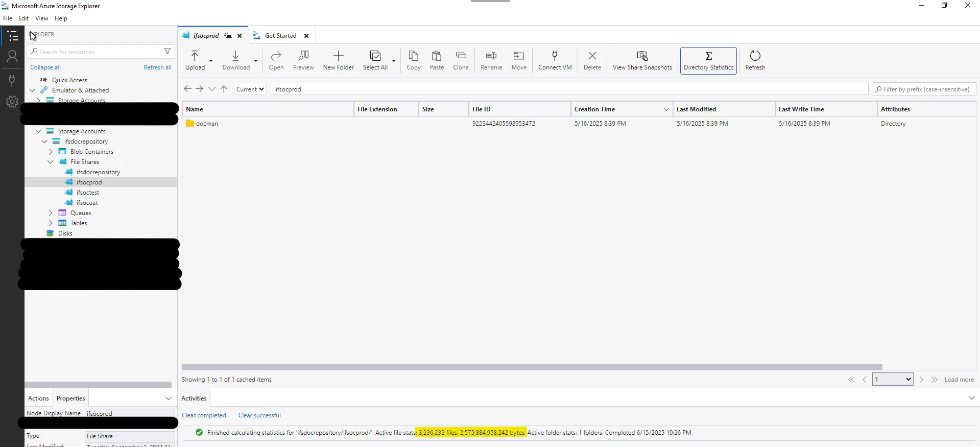Switch to the Actions tab

click(x=38, y=398)
